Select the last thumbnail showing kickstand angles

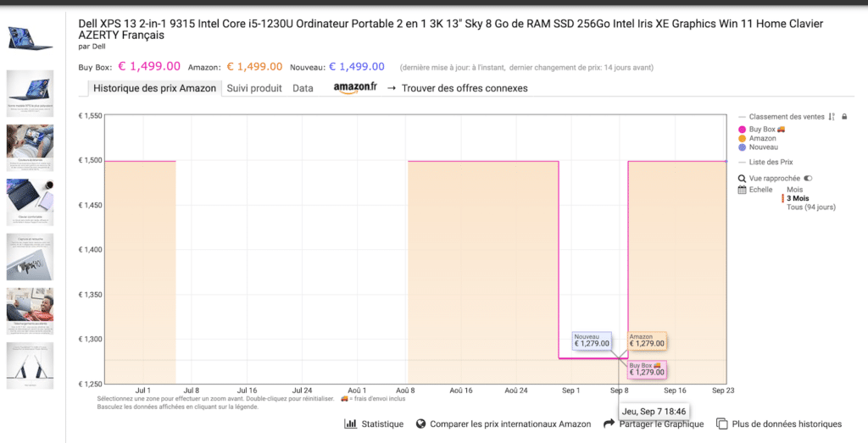point(31,366)
